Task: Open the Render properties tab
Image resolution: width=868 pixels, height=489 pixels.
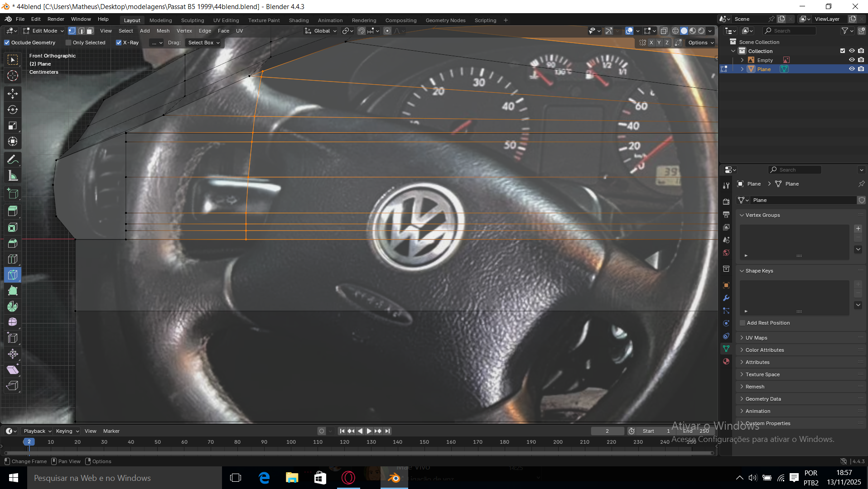Action: (726, 201)
